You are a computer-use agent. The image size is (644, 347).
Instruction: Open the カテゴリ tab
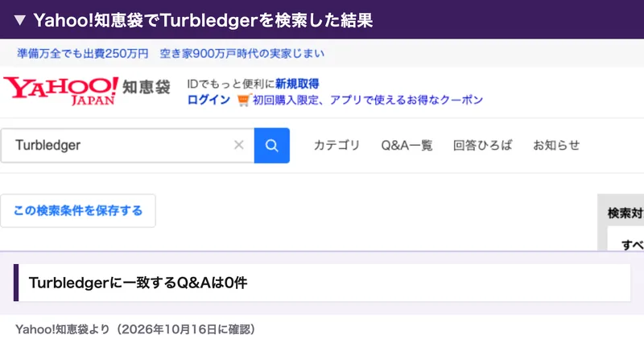[x=336, y=145]
